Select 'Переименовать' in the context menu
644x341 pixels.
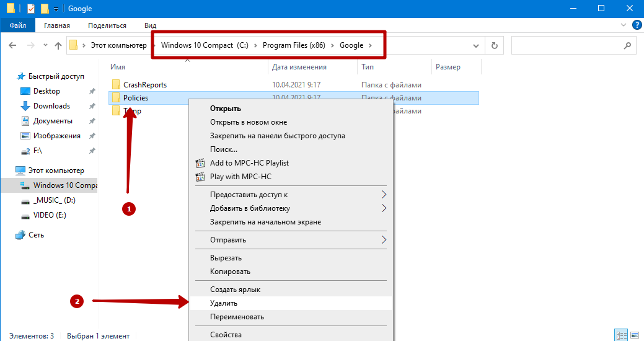237,317
